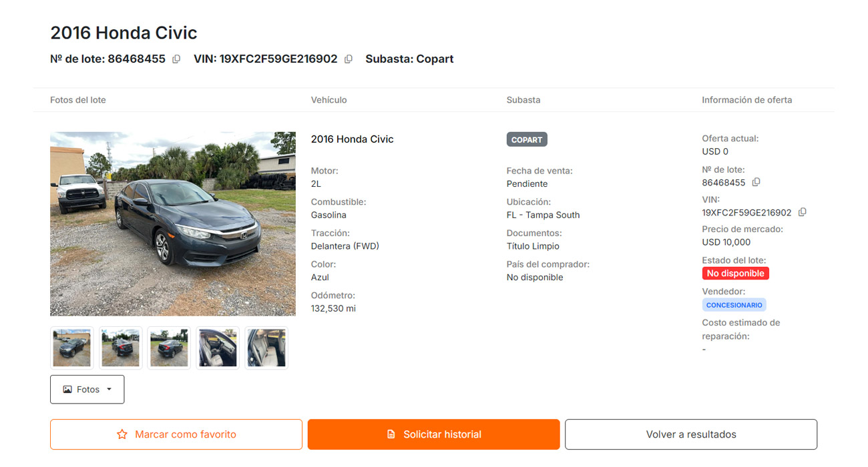Open the second rear-view thumbnail
Screen dimensions: 868x467
point(120,348)
